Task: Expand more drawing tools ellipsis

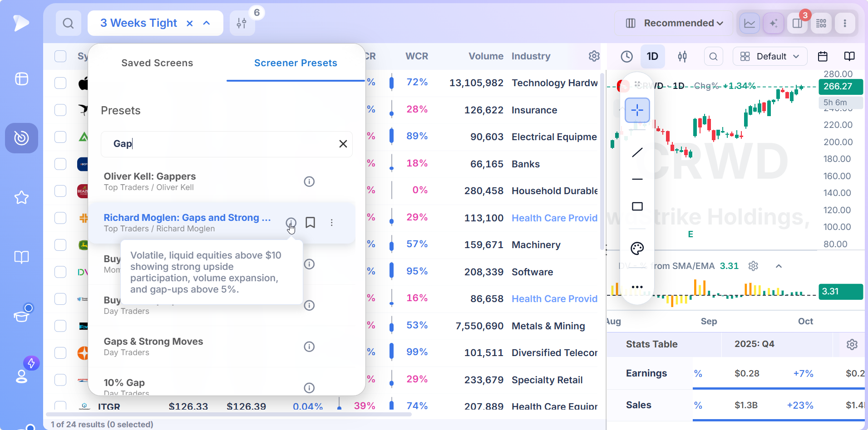Action: 637,287
